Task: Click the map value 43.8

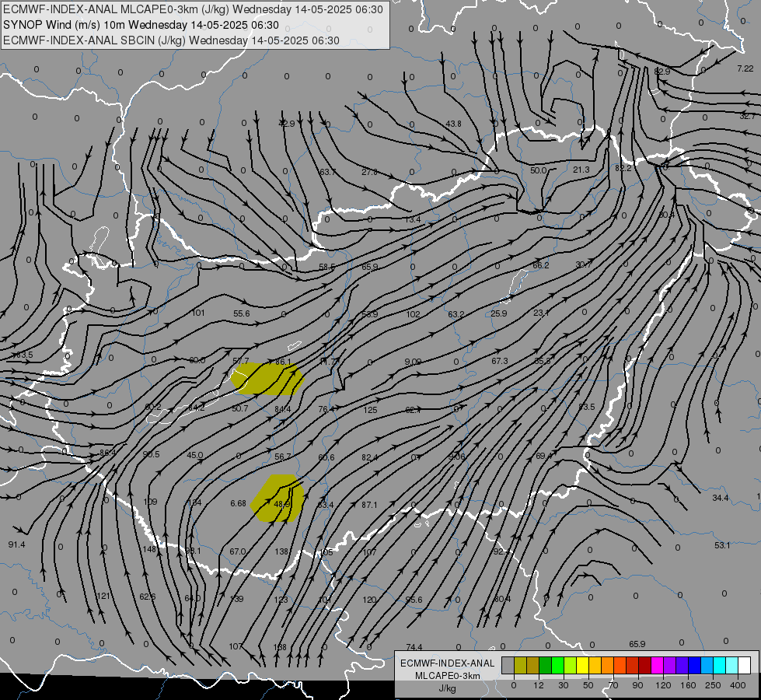Action: click(x=453, y=124)
